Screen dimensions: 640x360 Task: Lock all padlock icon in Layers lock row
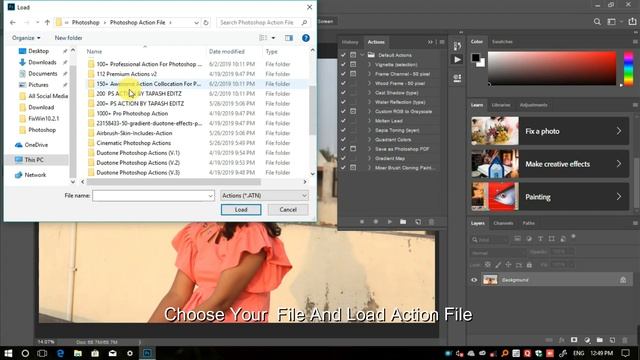tap(529, 265)
